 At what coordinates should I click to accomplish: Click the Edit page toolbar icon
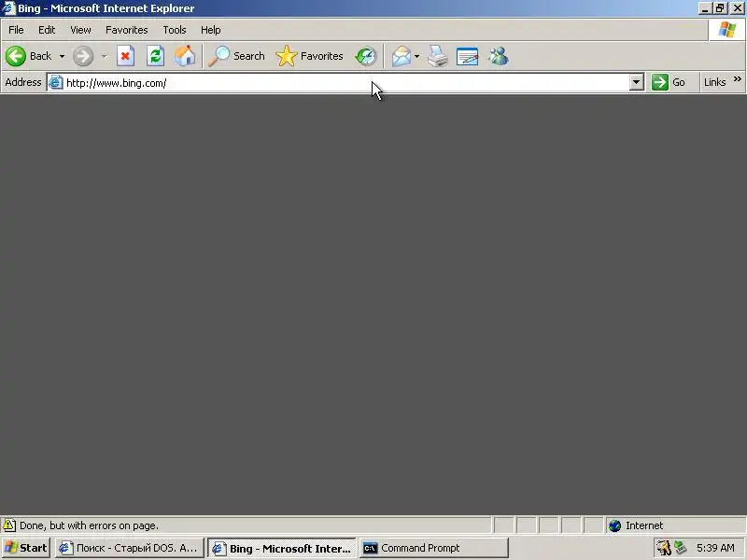(468, 56)
